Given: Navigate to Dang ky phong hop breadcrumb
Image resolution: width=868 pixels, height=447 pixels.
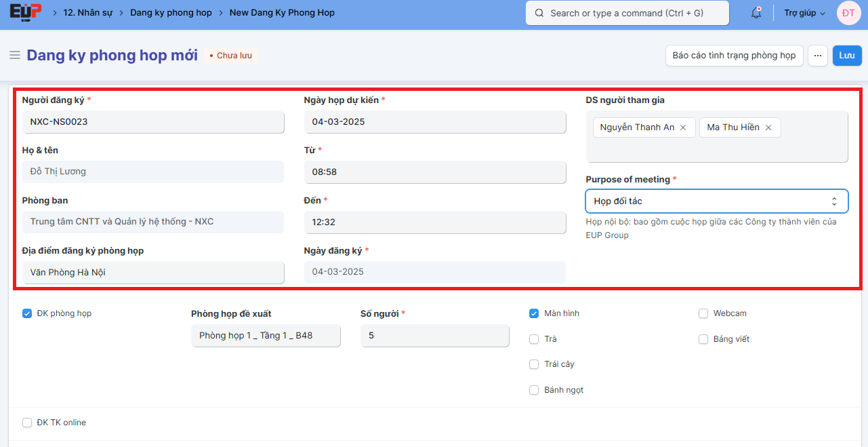Looking at the screenshot, I should pos(171,13).
